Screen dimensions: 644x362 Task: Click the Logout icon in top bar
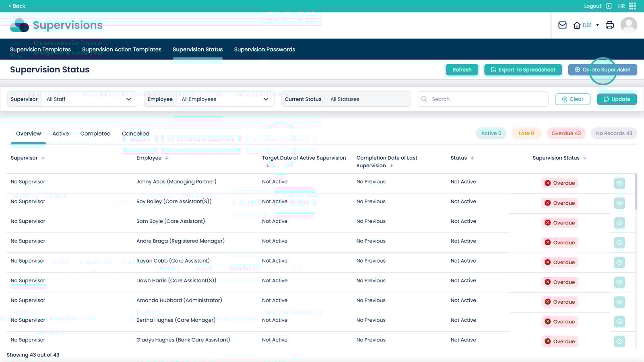point(609,6)
